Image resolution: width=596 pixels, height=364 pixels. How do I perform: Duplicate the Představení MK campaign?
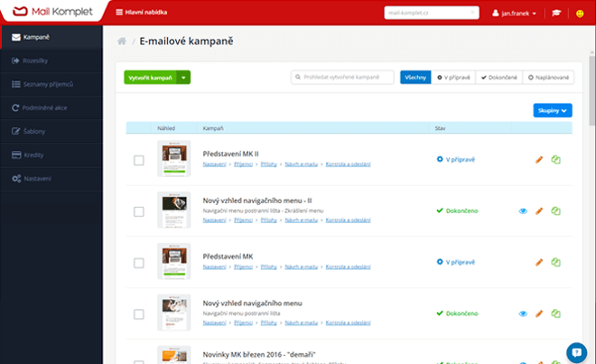click(555, 263)
